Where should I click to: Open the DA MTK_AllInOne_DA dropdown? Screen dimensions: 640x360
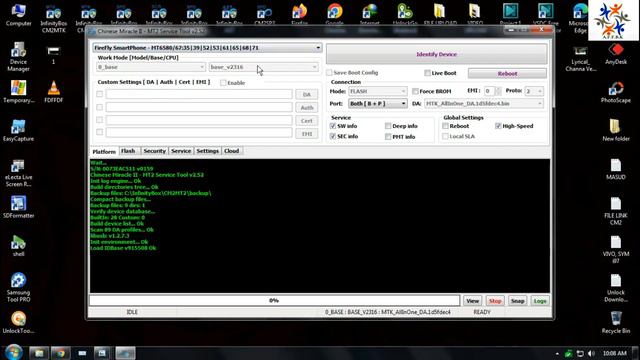pyautogui.click(x=484, y=104)
